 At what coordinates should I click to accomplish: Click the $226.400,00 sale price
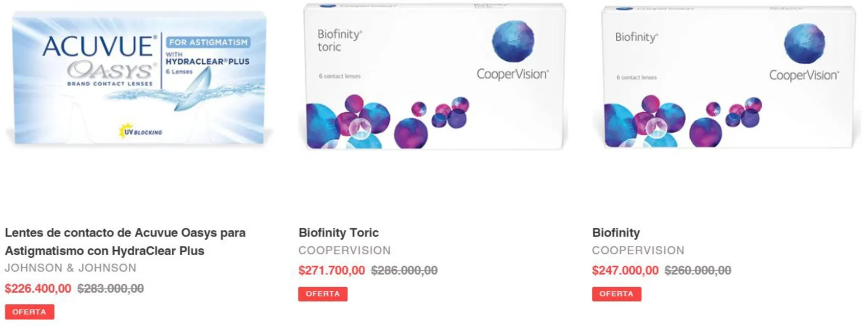click(x=38, y=289)
